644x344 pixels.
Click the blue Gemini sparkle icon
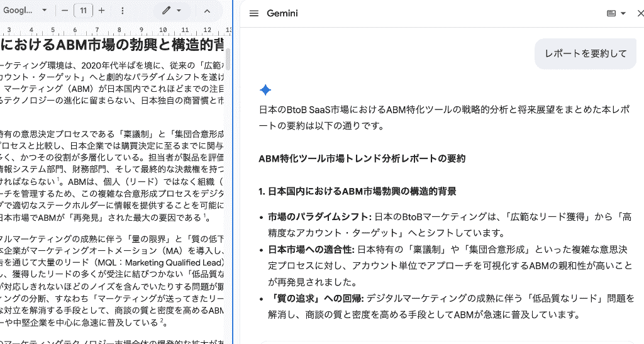(x=265, y=90)
